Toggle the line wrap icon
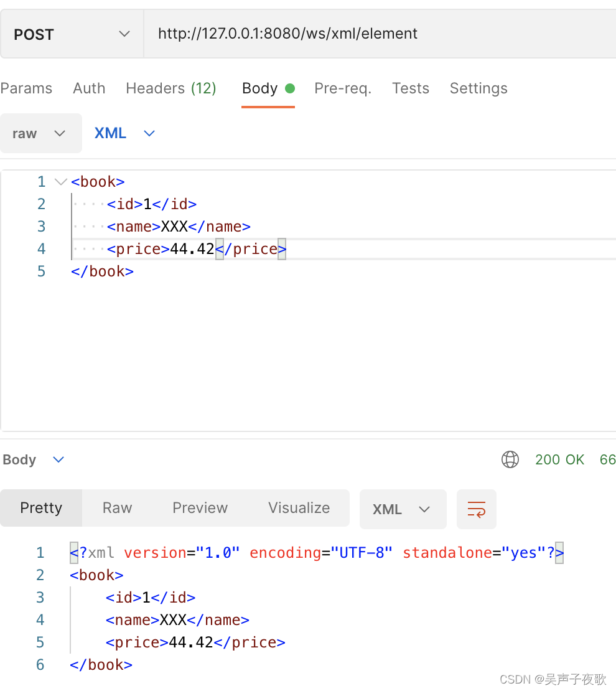Screen dimensions: 616x691 [477, 509]
